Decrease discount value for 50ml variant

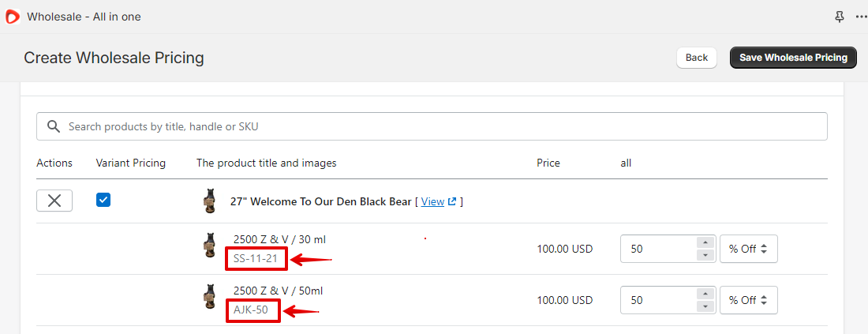pos(705,306)
